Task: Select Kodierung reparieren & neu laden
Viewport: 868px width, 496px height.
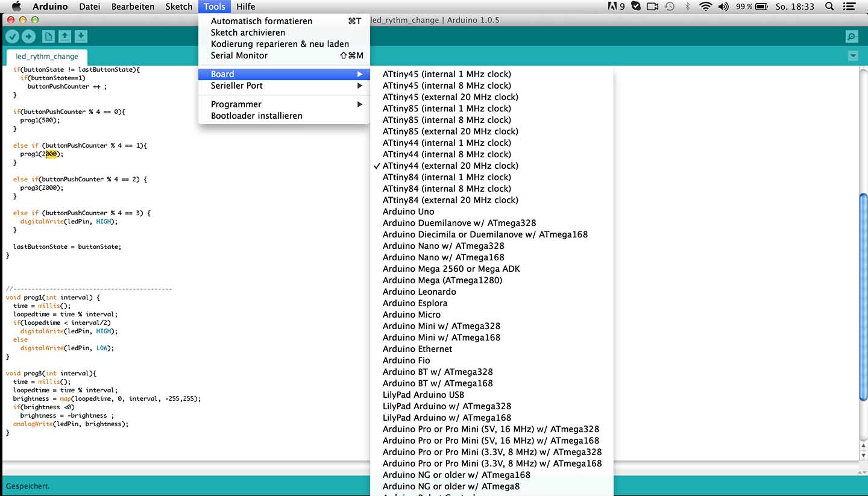Action: pos(284,44)
